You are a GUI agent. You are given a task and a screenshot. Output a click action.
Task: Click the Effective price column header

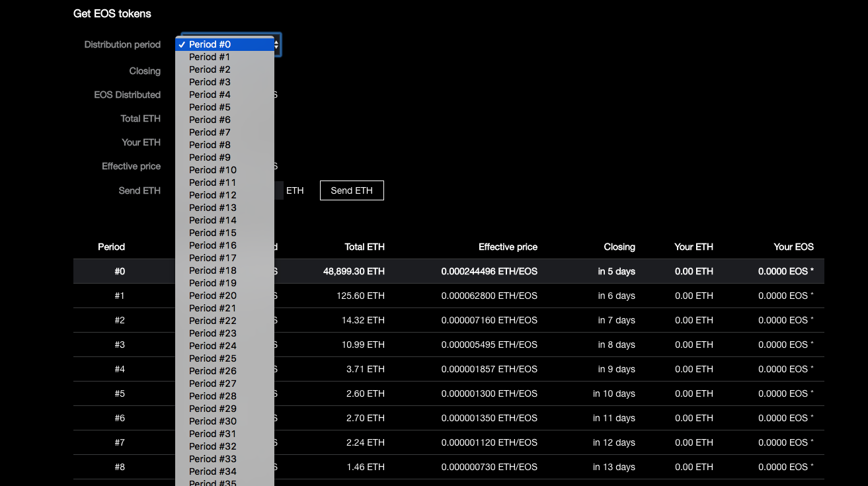(508, 247)
